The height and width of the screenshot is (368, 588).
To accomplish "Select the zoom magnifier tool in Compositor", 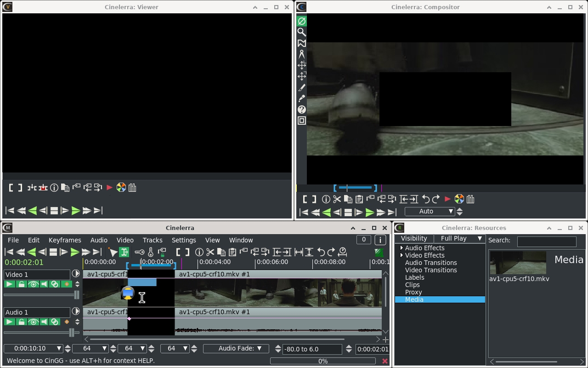I will 302,32.
